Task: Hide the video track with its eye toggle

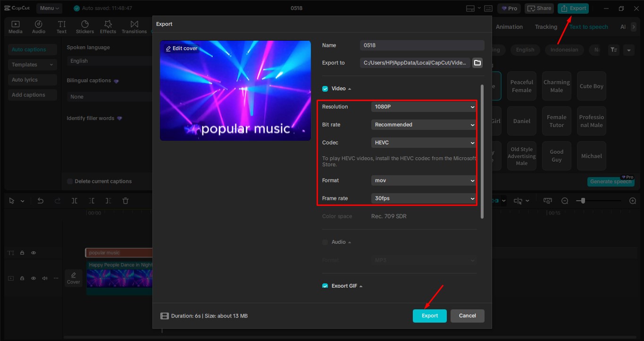Action: (33, 278)
